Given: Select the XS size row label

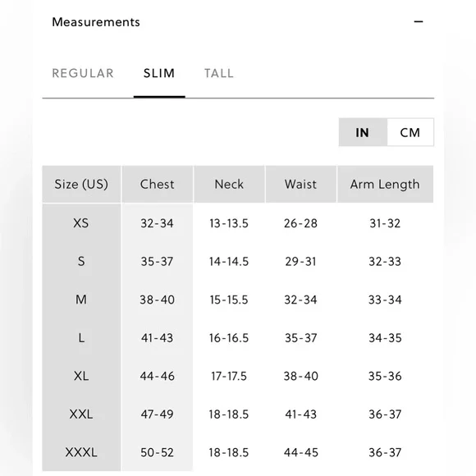Looking at the screenshot, I should point(81,223).
